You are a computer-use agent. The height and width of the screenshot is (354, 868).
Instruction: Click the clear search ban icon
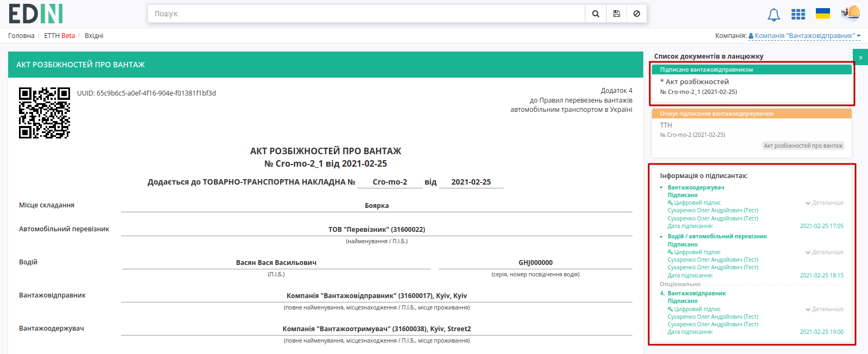click(637, 14)
